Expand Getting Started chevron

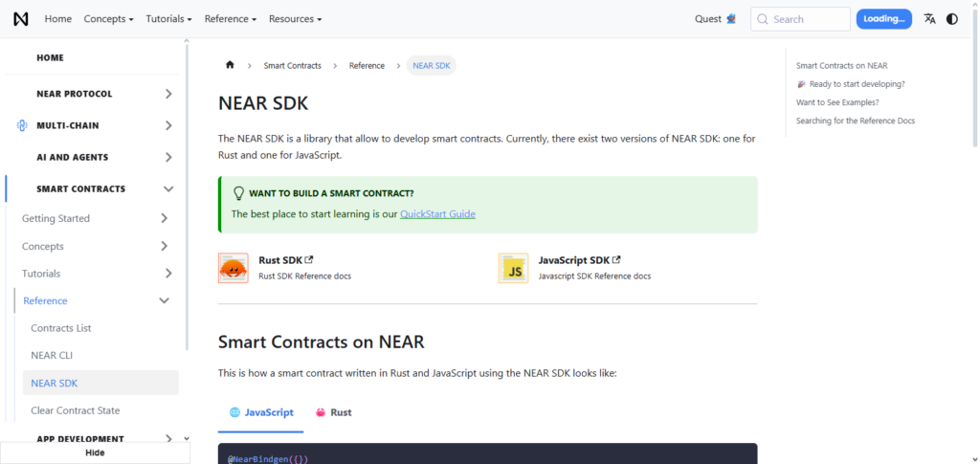[x=164, y=218]
